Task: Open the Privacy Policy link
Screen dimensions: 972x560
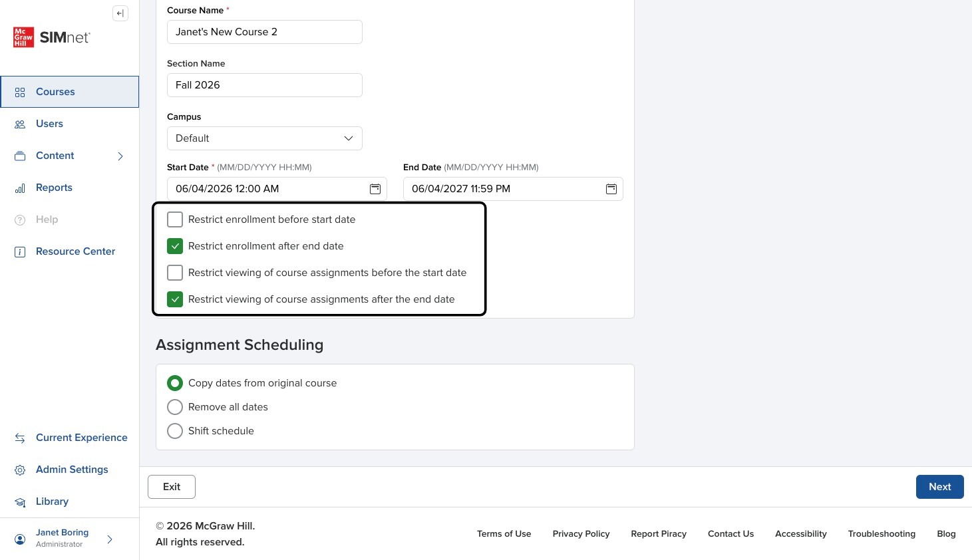Action: pyautogui.click(x=581, y=534)
